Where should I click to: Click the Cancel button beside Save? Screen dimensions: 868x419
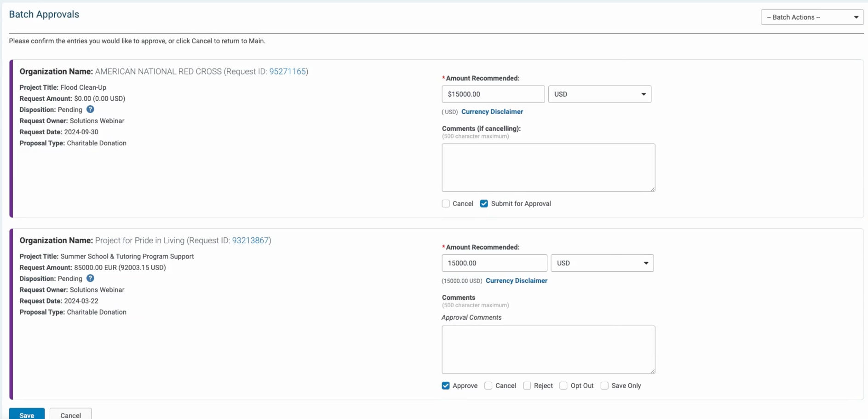pos(70,415)
